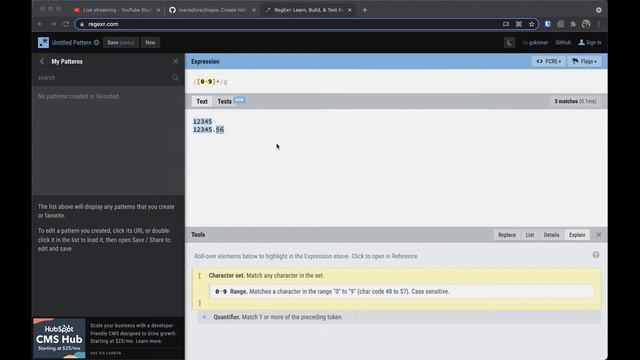The height and width of the screenshot is (360, 640).
Task: Click the 0-9 Range explanation row
Action: [402, 291]
